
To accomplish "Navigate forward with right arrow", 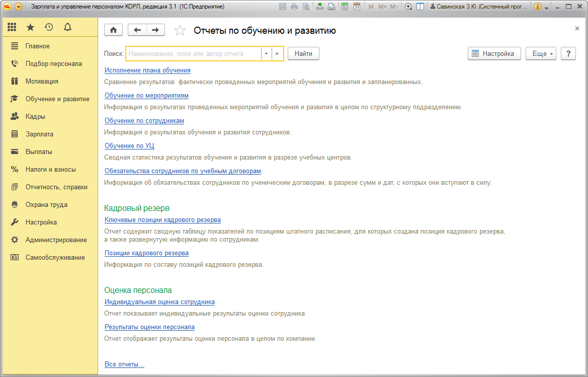I will (155, 30).
